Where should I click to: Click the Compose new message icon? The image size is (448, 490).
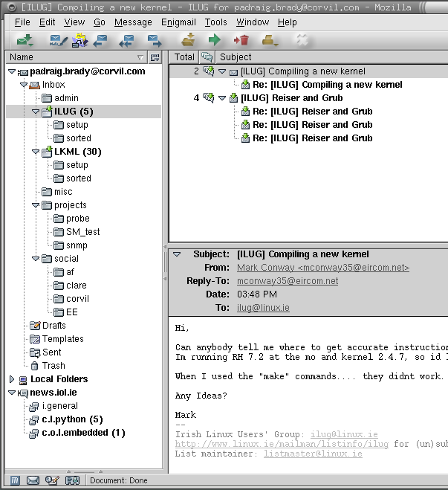59,41
